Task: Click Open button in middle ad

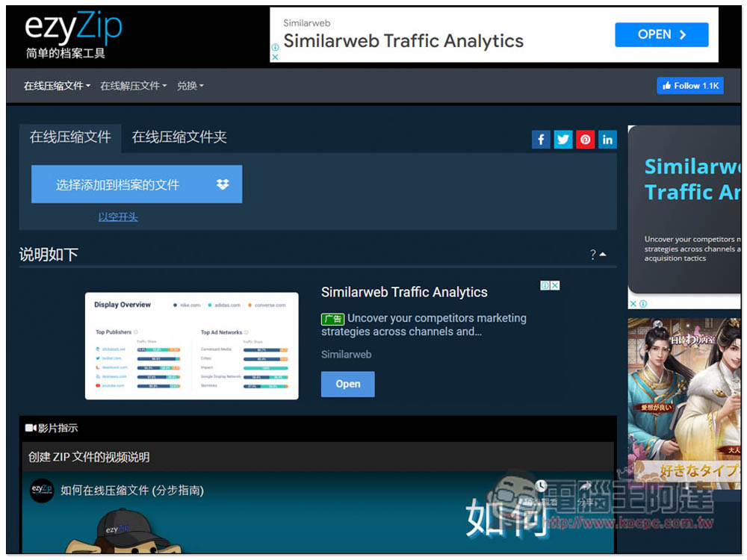Action: tap(348, 384)
